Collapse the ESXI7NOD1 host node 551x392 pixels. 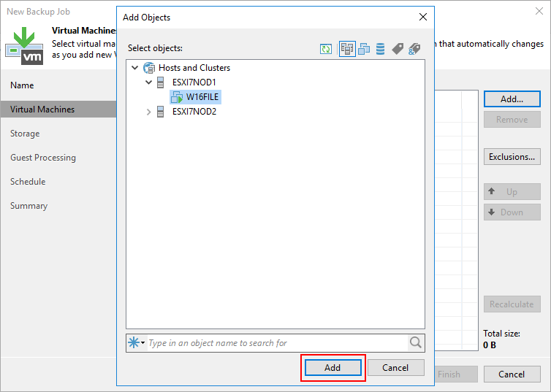[x=148, y=82]
